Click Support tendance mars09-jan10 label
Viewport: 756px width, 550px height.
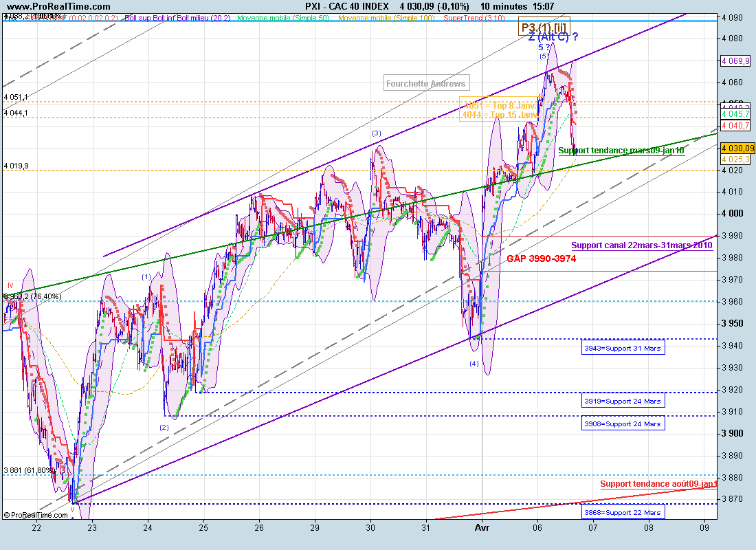(621, 151)
